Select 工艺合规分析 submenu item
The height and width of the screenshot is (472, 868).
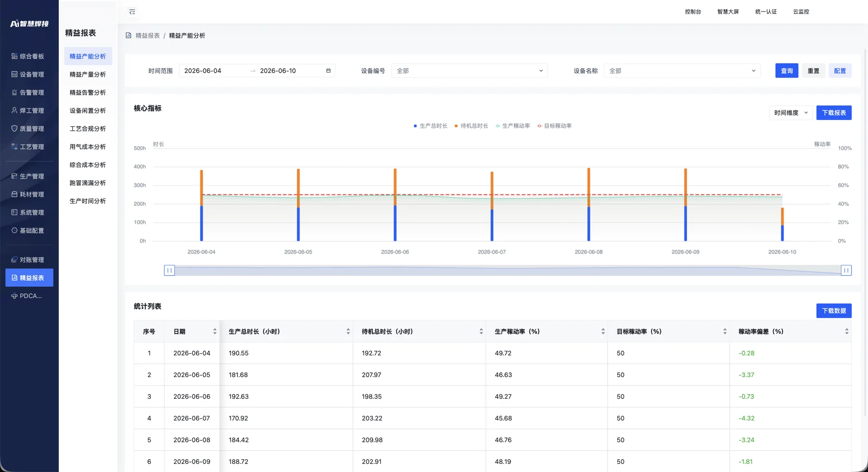(88, 129)
